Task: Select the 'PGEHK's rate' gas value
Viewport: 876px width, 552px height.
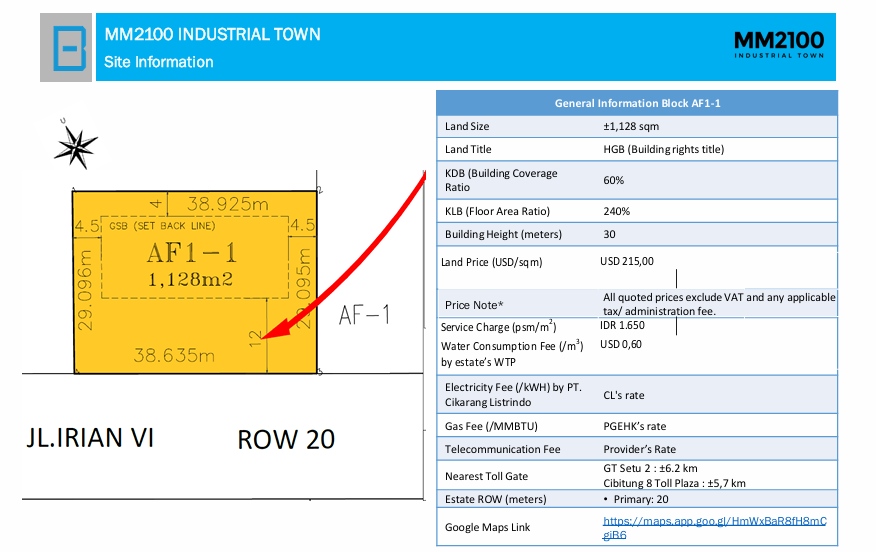Action: [635, 426]
